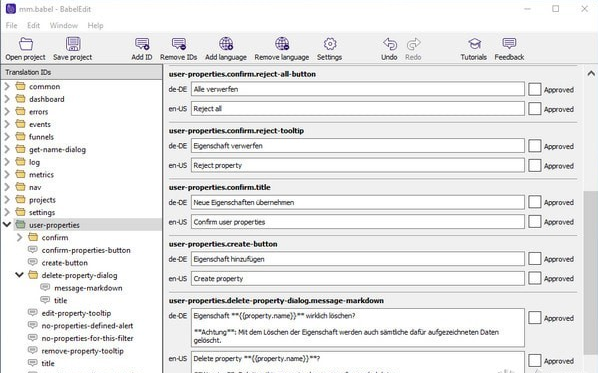The height and width of the screenshot is (373, 598).
Task: Expand the settings folder
Action: (x=7, y=212)
